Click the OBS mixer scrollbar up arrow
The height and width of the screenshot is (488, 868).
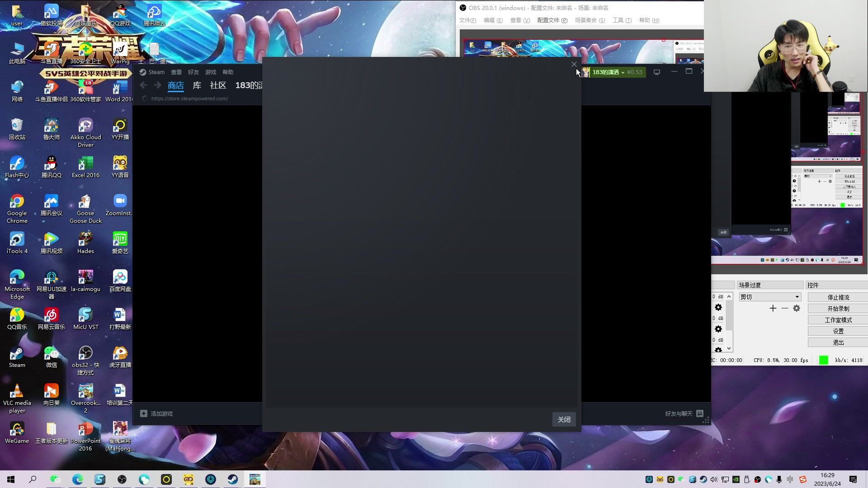[x=729, y=296]
